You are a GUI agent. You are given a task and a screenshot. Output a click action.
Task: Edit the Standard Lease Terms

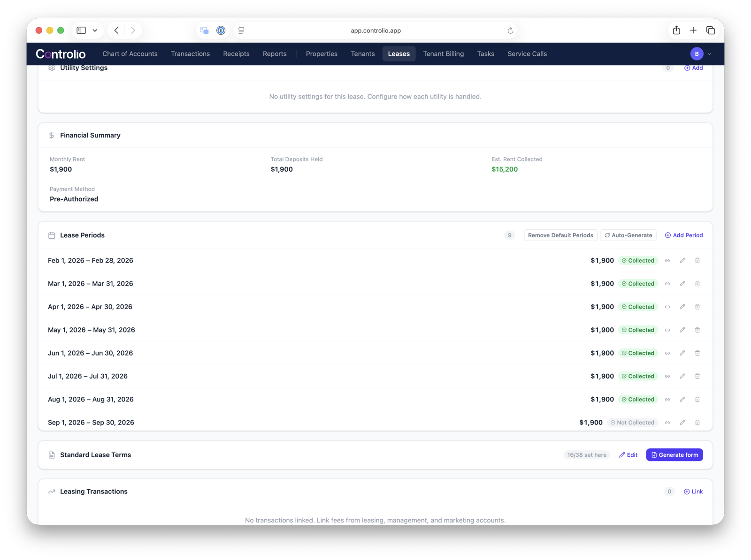tap(628, 455)
